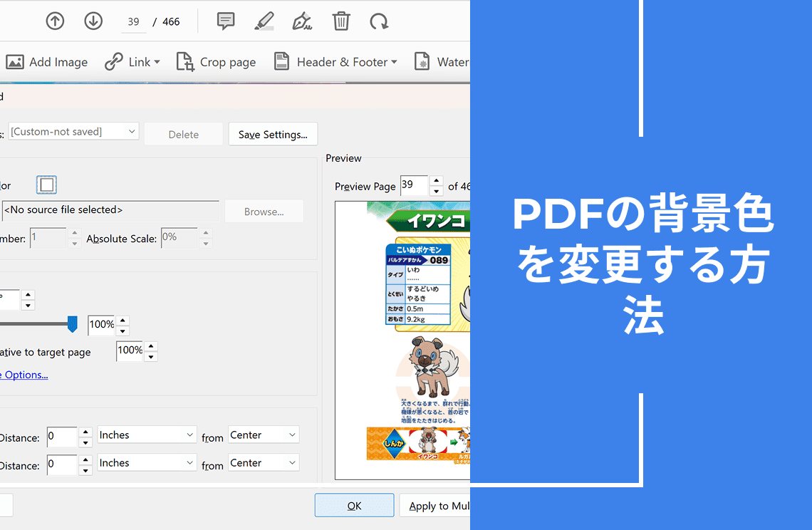Increase the Preview Page number stepper
This screenshot has height=530, width=812.
click(x=436, y=182)
